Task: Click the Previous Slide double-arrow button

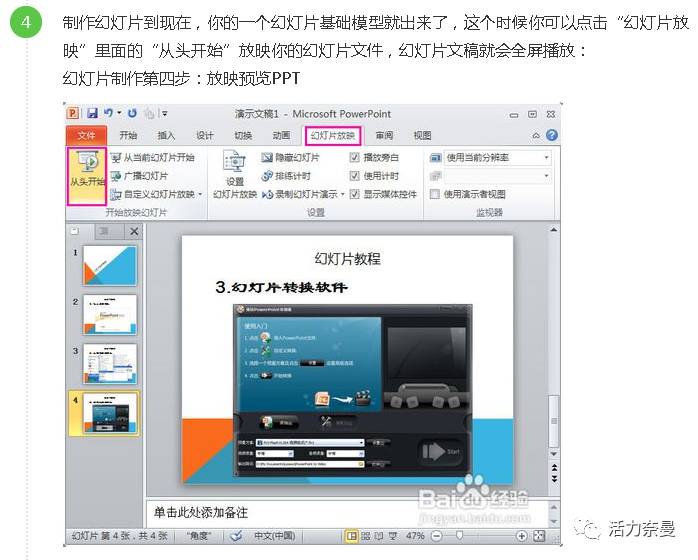Action: (x=554, y=467)
